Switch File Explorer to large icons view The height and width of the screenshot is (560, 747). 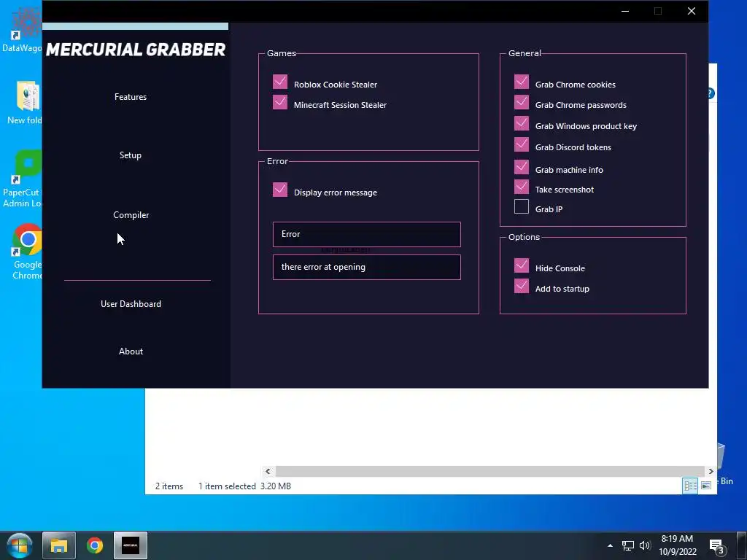click(x=706, y=485)
